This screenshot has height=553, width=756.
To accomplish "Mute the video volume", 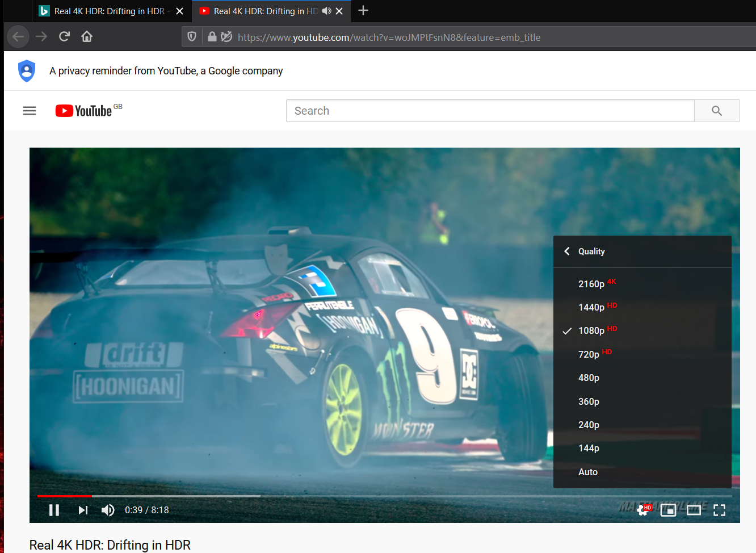I will coord(108,510).
